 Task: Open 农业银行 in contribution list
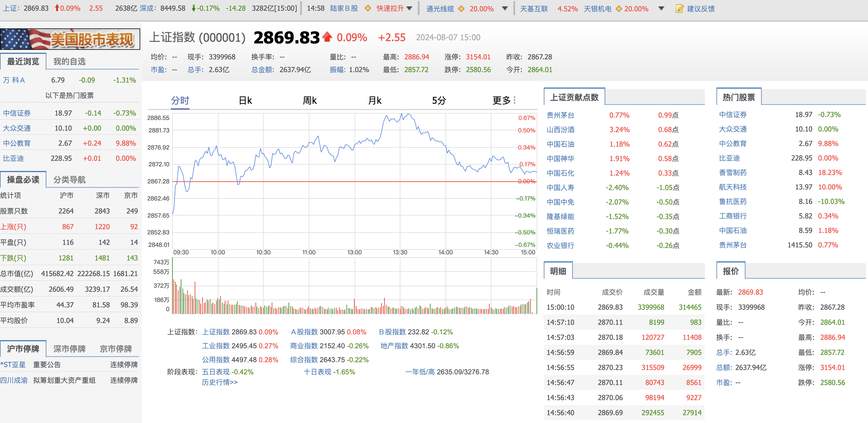(560, 246)
